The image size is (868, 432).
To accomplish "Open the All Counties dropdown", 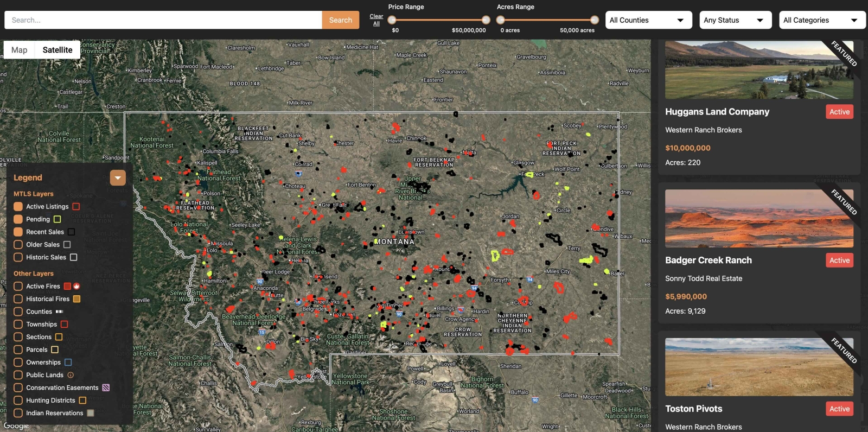I will (648, 20).
